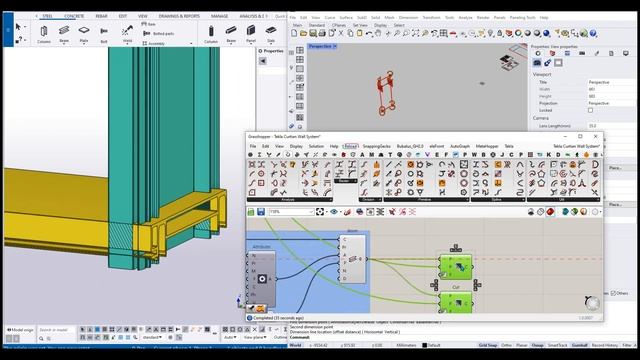Toggle Record History in Rhino status bar
Image resolution: width=640 pixels, height=360 pixels.
[604, 345]
